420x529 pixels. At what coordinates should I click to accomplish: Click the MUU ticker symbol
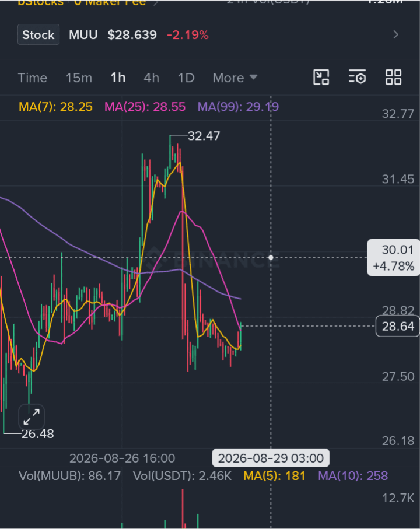(83, 35)
